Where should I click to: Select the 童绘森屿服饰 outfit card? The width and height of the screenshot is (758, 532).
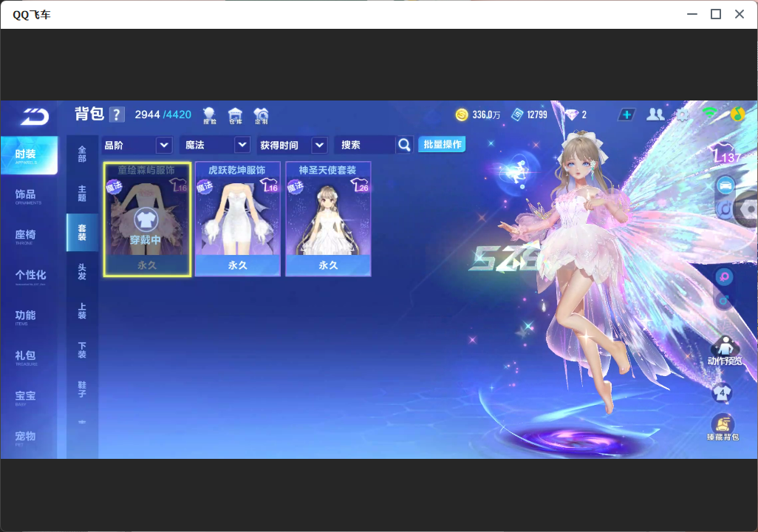[147, 219]
